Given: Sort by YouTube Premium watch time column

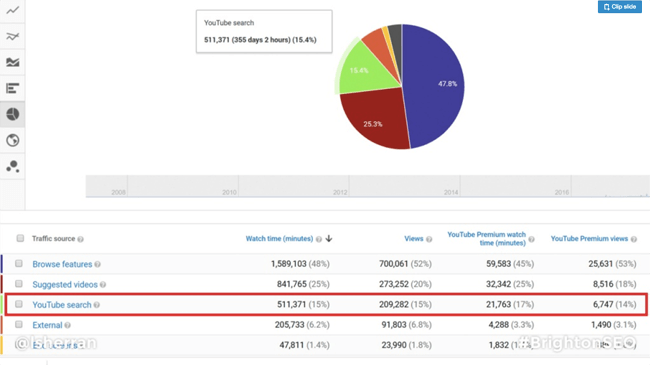Looking at the screenshot, I should pyautogui.click(x=487, y=238).
